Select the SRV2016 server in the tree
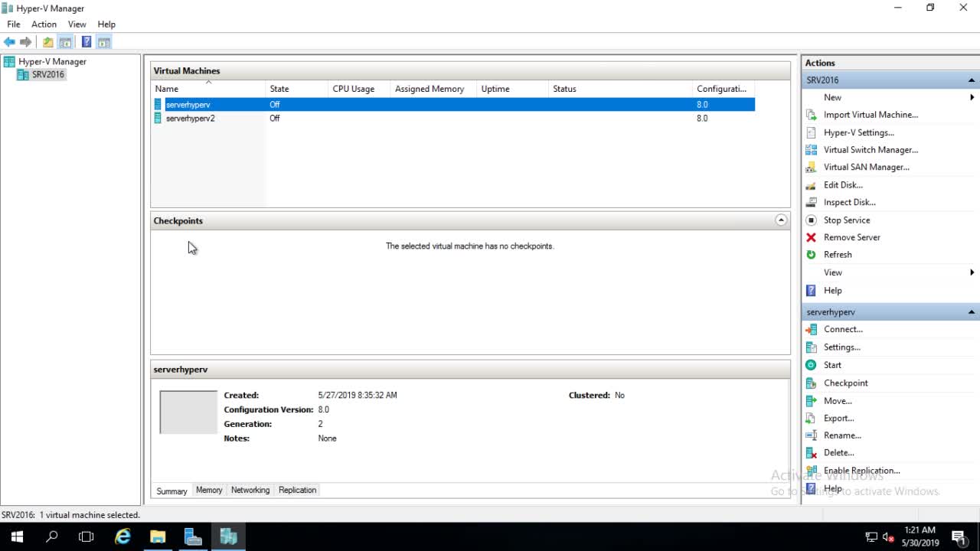The width and height of the screenshot is (980, 551). coord(48,74)
